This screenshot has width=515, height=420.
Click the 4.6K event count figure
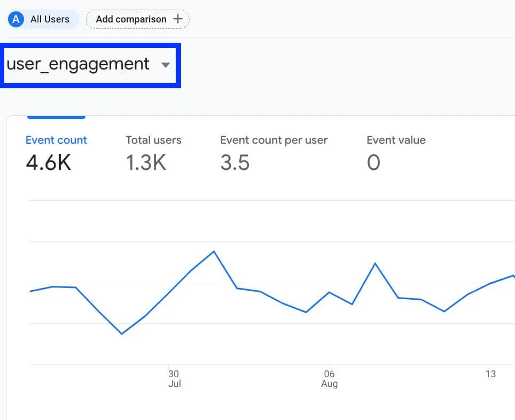click(49, 162)
